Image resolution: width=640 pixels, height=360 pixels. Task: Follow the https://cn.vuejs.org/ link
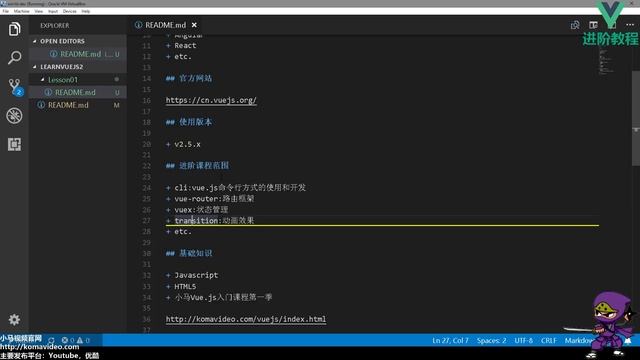tap(211, 100)
